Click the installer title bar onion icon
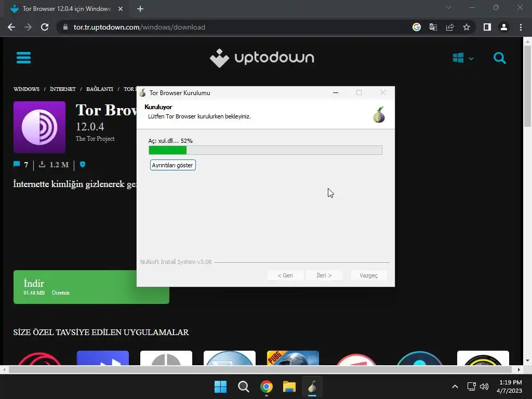This screenshot has height=399, width=532. (142, 92)
